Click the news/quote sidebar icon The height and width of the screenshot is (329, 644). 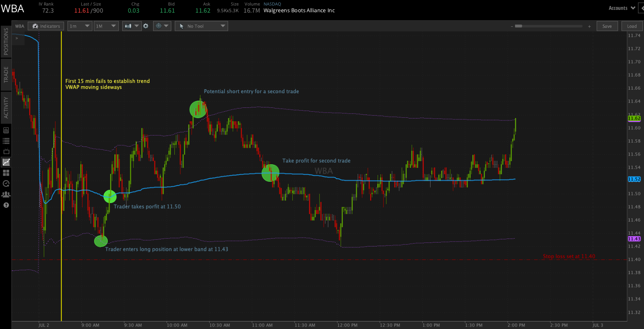(x=6, y=130)
